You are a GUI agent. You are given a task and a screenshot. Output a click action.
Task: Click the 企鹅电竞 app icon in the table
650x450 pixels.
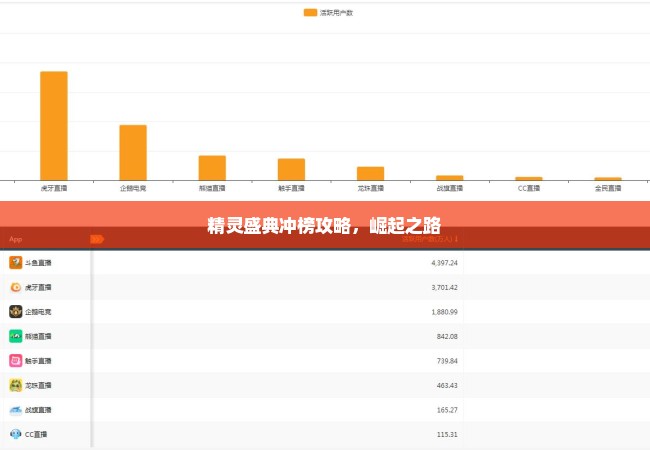(15, 312)
